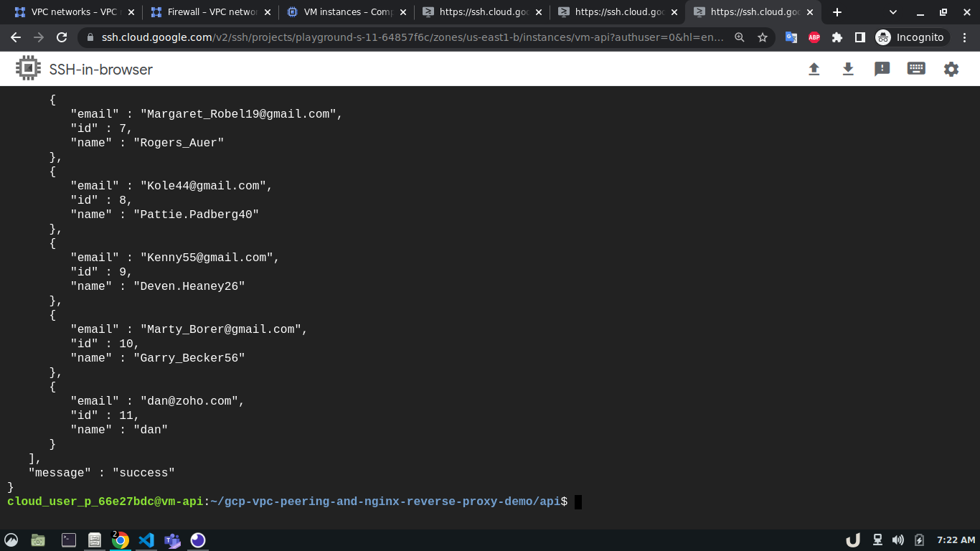Image resolution: width=980 pixels, height=551 pixels.
Task: Open the Google Translate extension
Action: coord(791,37)
